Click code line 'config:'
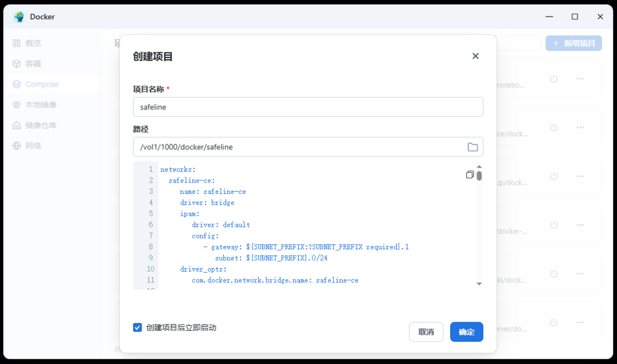 pos(205,236)
